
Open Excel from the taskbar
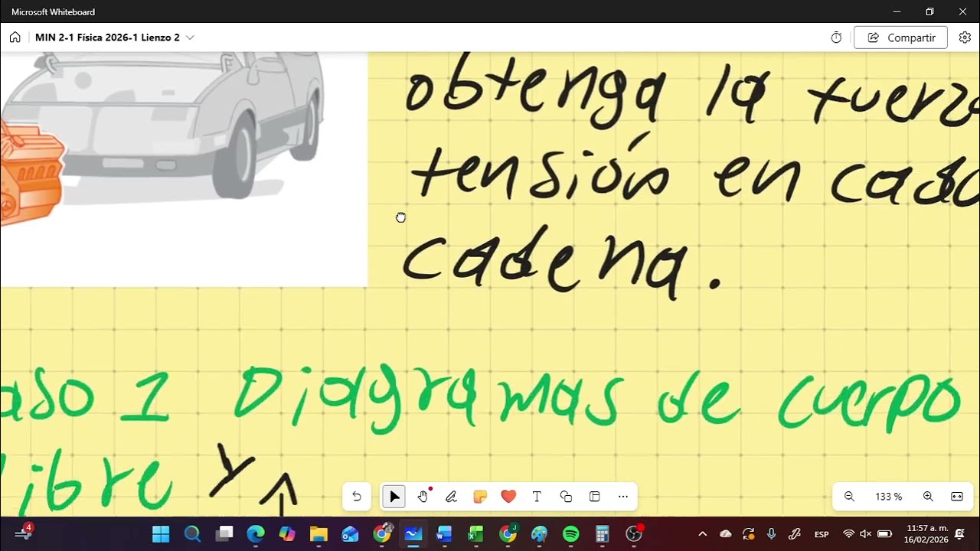pos(476,534)
